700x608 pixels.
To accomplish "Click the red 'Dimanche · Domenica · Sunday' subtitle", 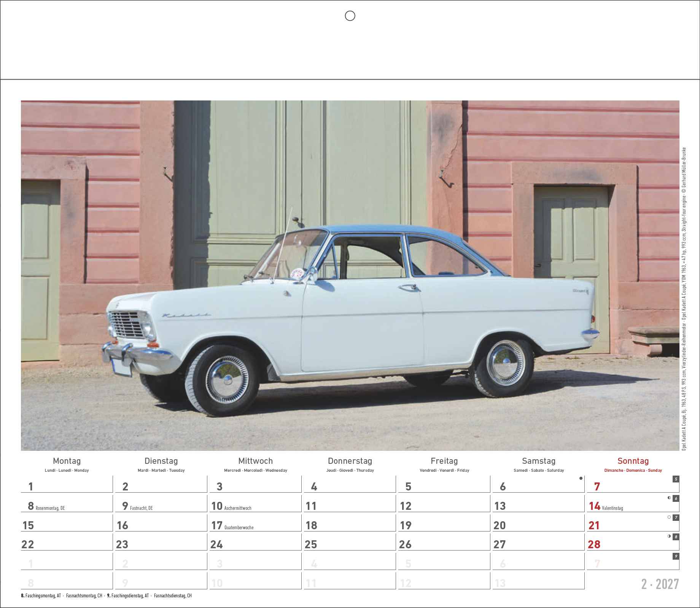I will (x=633, y=471).
